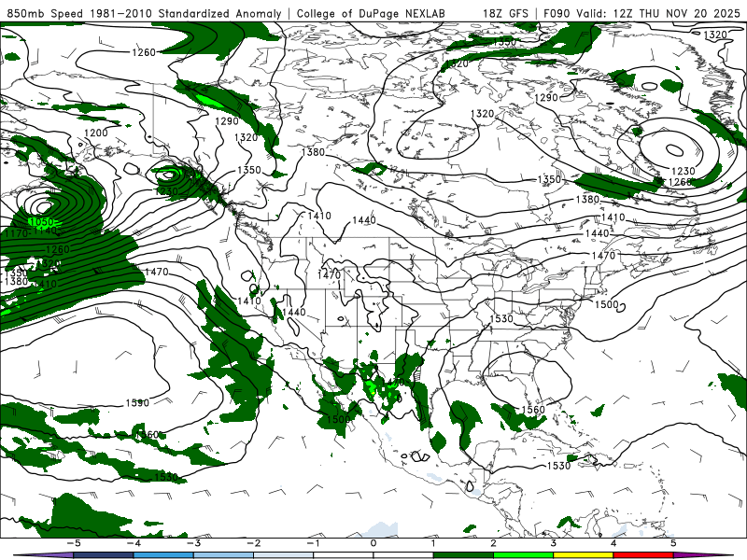
Task: Click the '1050' contour label in the Pacific low
Action: point(42,222)
